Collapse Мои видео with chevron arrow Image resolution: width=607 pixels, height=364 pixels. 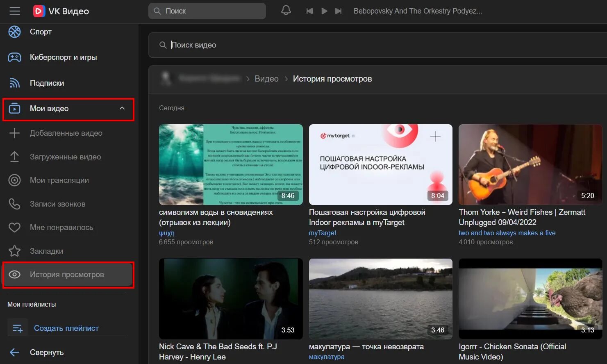[x=122, y=108]
